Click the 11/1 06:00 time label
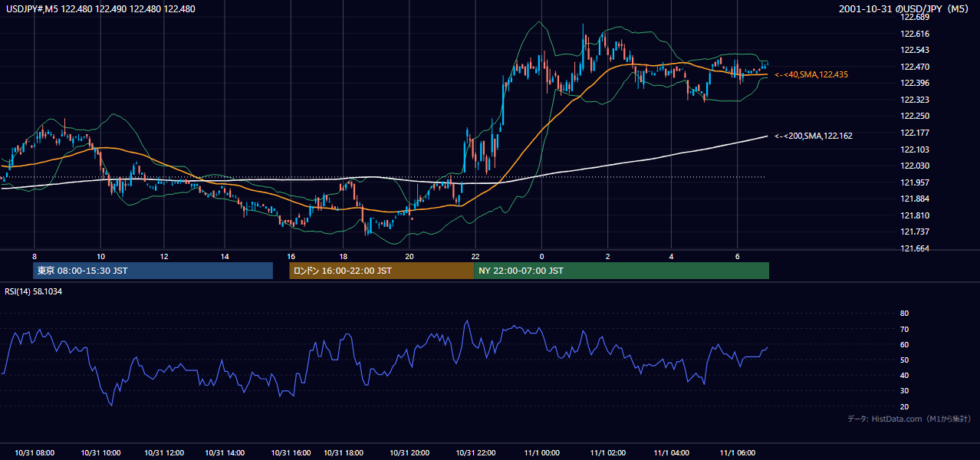980x460 pixels. click(738, 452)
